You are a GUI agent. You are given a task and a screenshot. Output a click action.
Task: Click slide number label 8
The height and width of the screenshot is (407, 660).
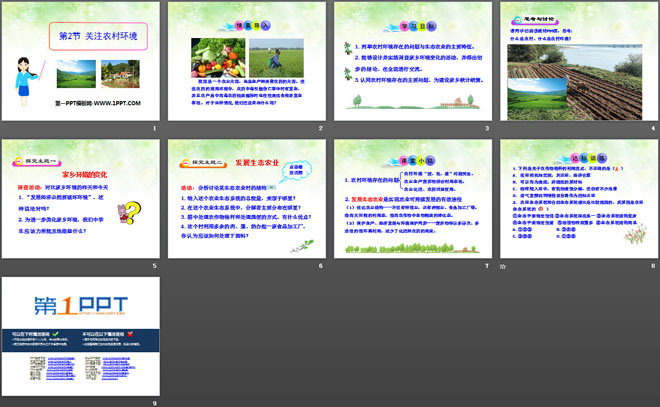(x=653, y=266)
